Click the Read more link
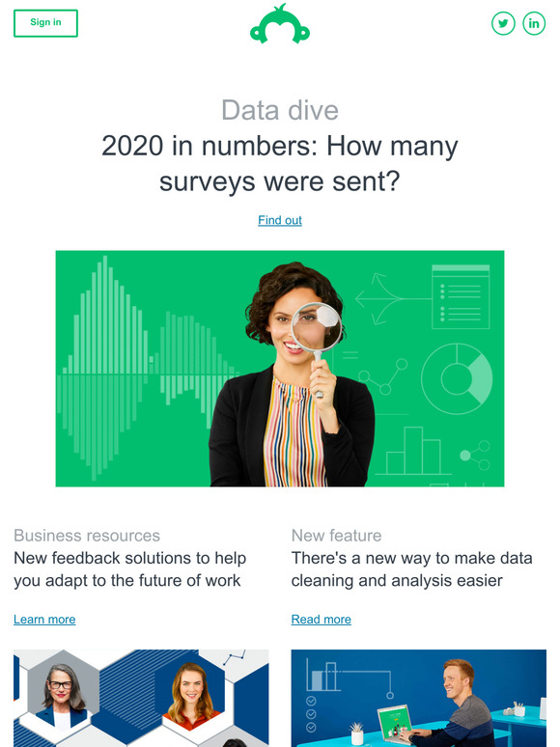The height and width of the screenshot is (747, 560). pos(322,620)
